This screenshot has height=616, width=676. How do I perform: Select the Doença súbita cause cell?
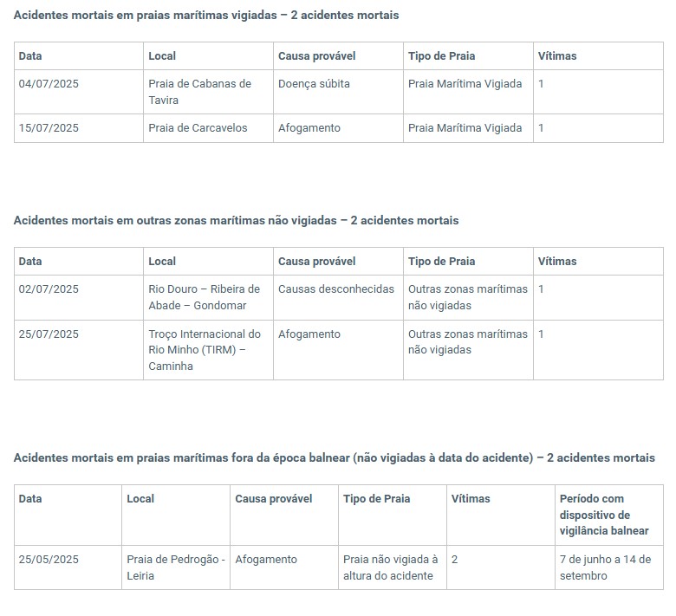click(338, 92)
